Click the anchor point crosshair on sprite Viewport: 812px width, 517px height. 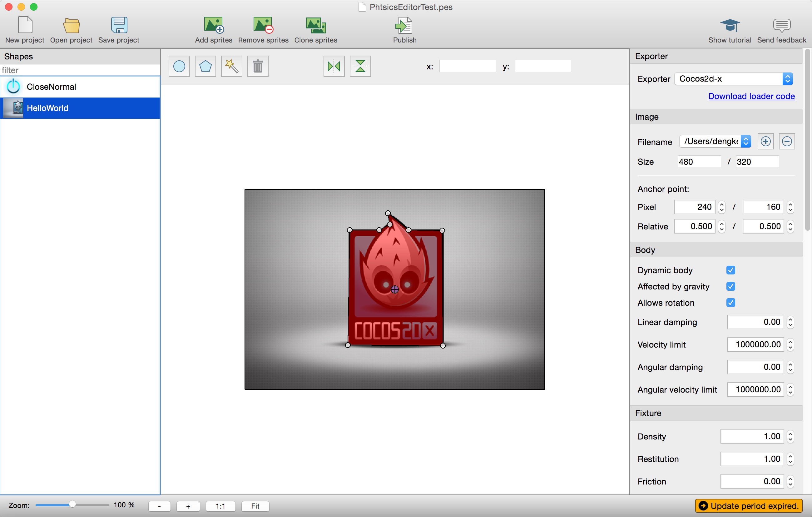point(394,289)
